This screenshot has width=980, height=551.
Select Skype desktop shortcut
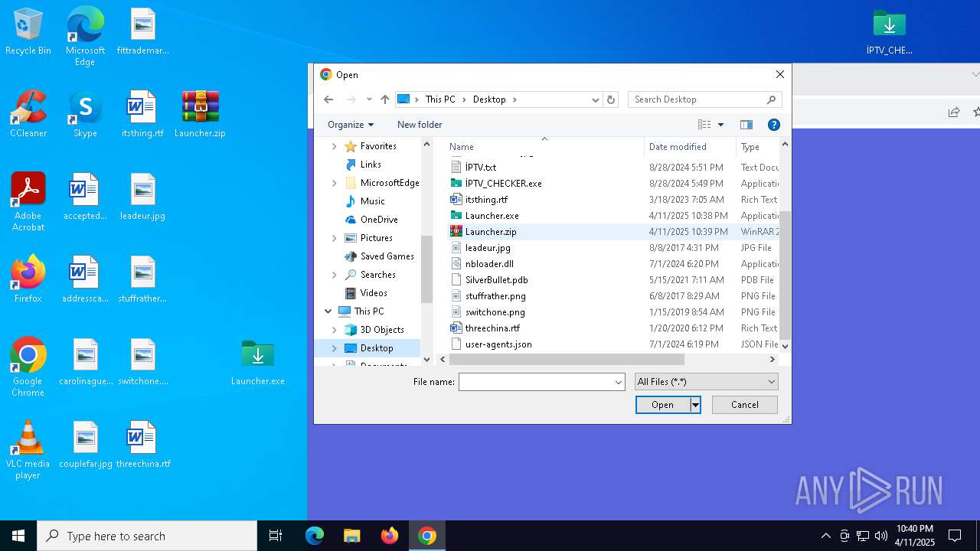coord(85,115)
